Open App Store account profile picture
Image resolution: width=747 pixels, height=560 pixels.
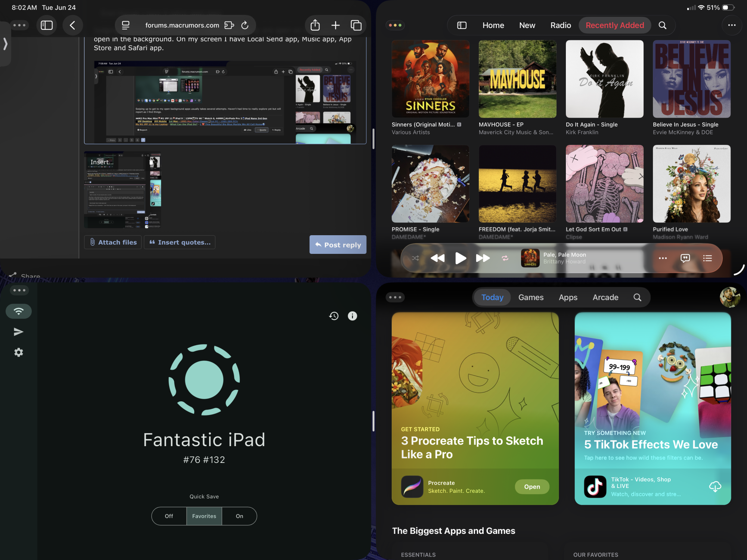click(x=730, y=298)
